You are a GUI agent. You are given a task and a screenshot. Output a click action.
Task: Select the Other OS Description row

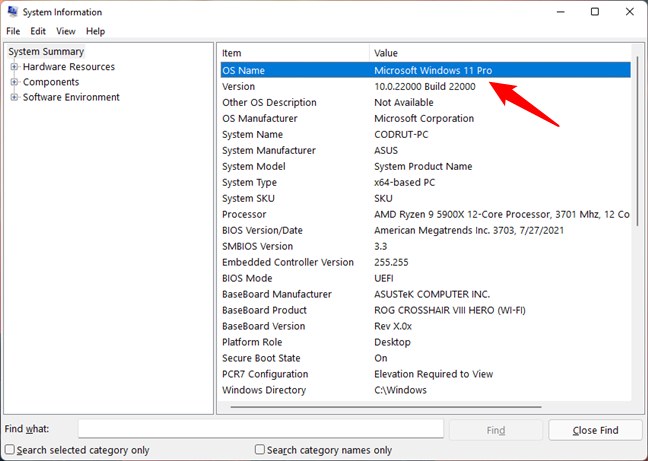(425, 102)
